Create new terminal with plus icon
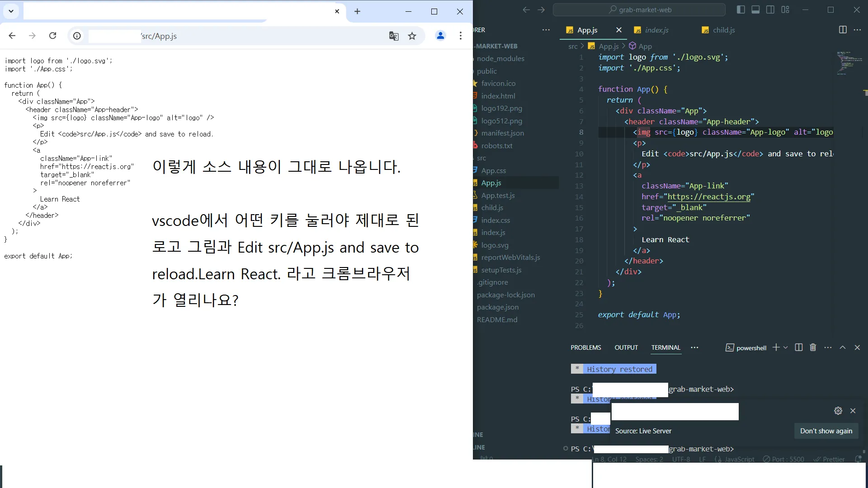868x488 pixels. click(776, 347)
